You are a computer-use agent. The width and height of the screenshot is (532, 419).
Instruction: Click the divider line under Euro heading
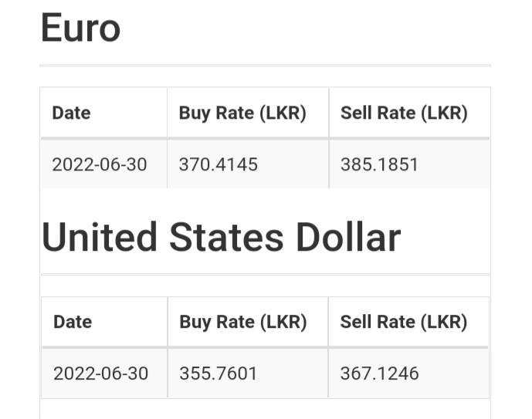(265, 66)
